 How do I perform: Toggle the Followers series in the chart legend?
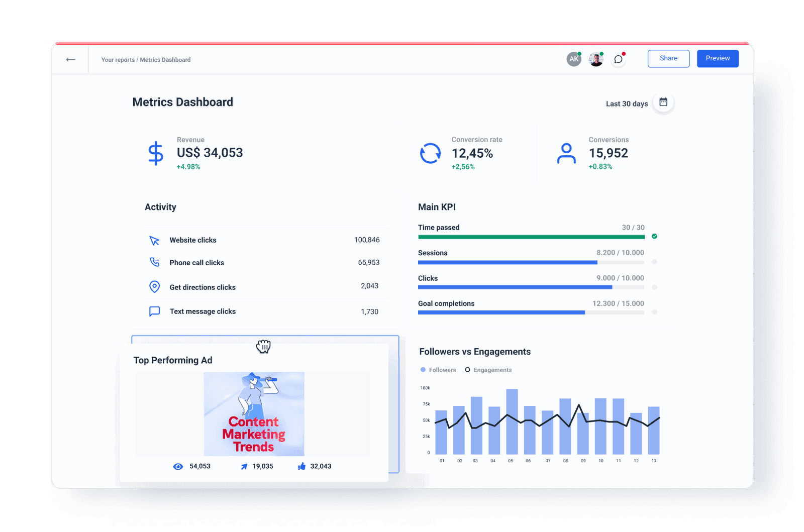438,370
